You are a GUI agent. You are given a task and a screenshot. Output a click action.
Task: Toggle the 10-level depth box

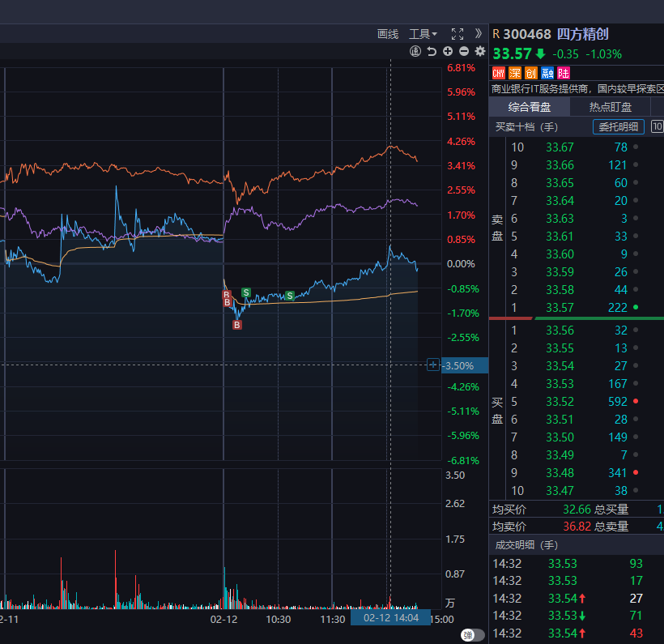(x=657, y=126)
